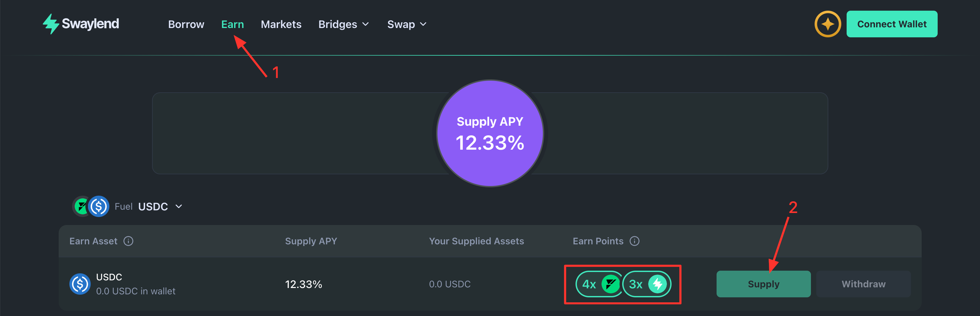Open the Bridges dropdown menu

click(343, 24)
